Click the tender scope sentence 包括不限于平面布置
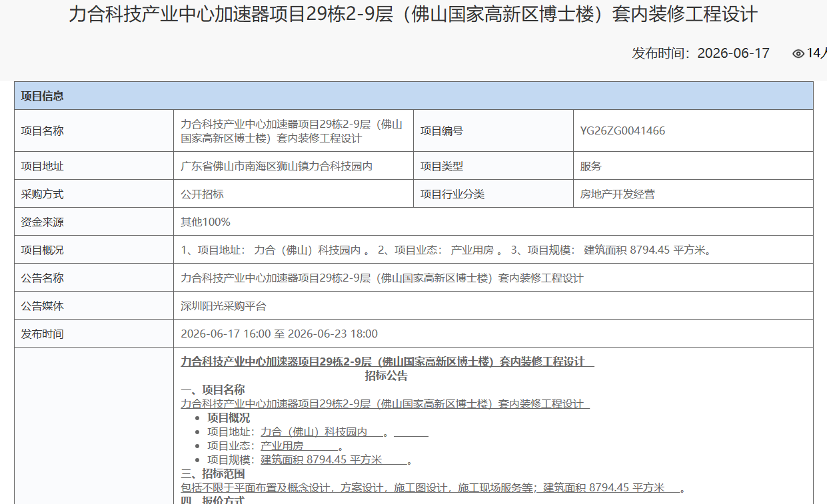Image resolution: width=827 pixels, height=504 pixels. (432, 488)
